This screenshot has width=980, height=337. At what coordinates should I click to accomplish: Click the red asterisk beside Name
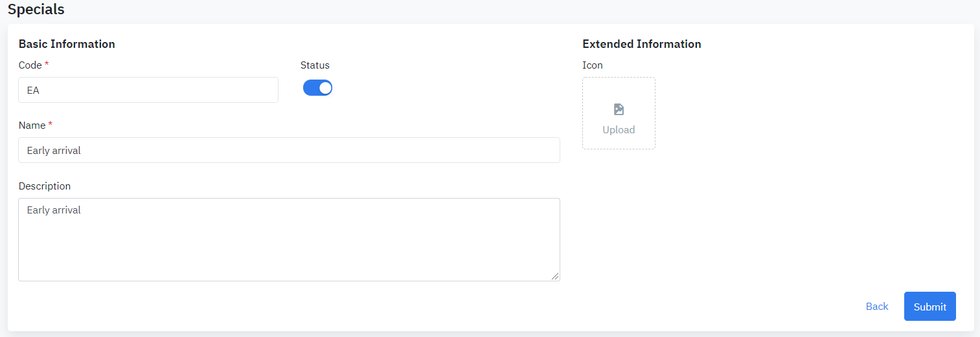tap(51, 124)
